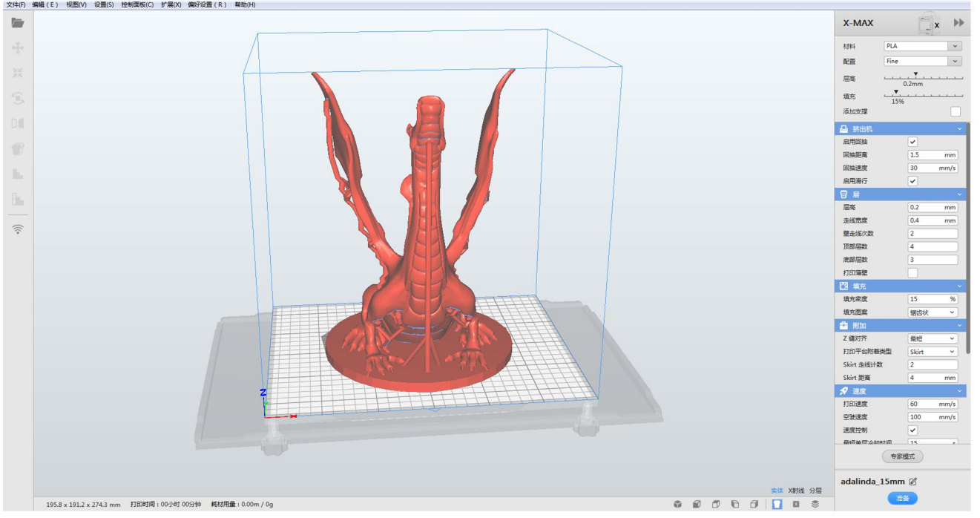Viewport: 980px width, 518px height.
Task: Switch to X-ray view mode icon
Action: click(x=796, y=504)
